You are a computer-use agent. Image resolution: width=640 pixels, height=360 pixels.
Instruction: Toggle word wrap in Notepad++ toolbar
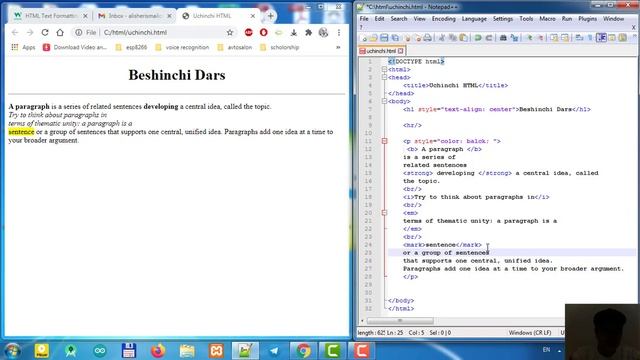[x=579, y=38]
